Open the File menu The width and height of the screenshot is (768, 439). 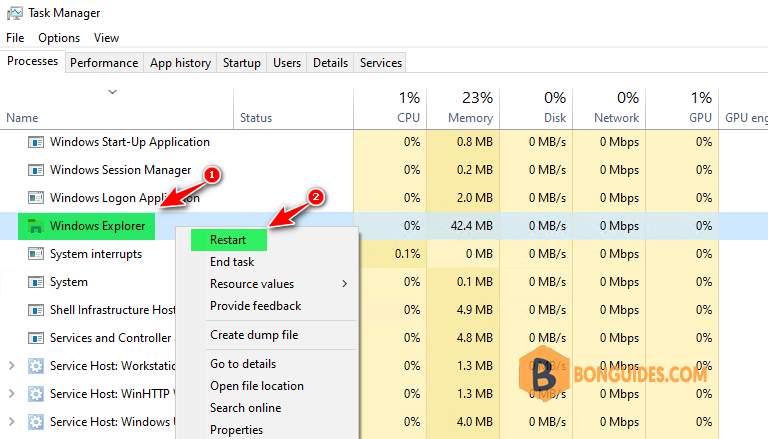click(15, 38)
